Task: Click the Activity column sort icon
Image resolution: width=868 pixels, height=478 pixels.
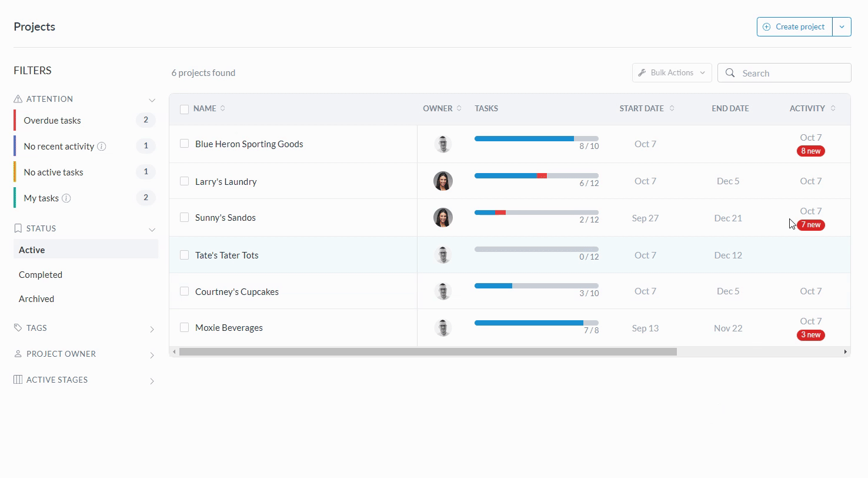Action: point(833,108)
